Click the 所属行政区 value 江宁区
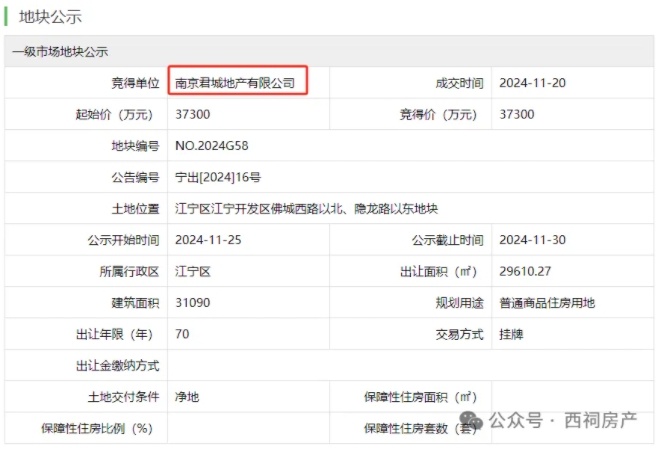This screenshot has width=660, height=452. pyautogui.click(x=193, y=271)
